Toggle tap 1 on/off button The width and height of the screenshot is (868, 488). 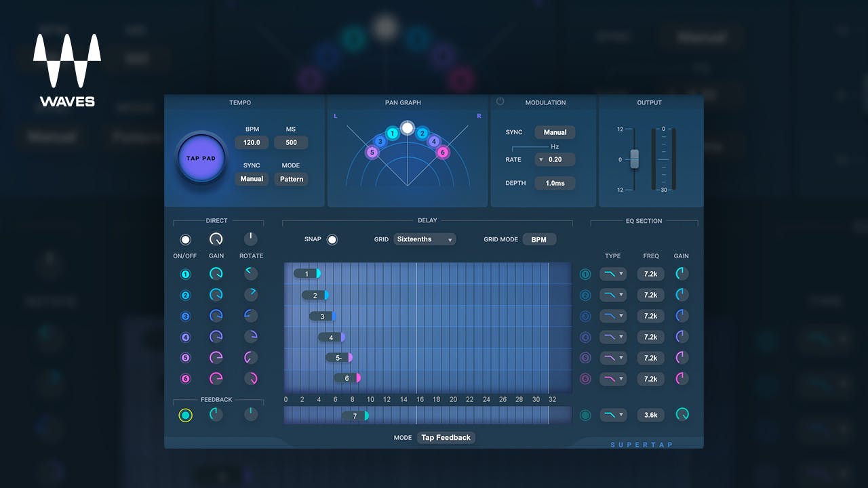click(x=185, y=274)
